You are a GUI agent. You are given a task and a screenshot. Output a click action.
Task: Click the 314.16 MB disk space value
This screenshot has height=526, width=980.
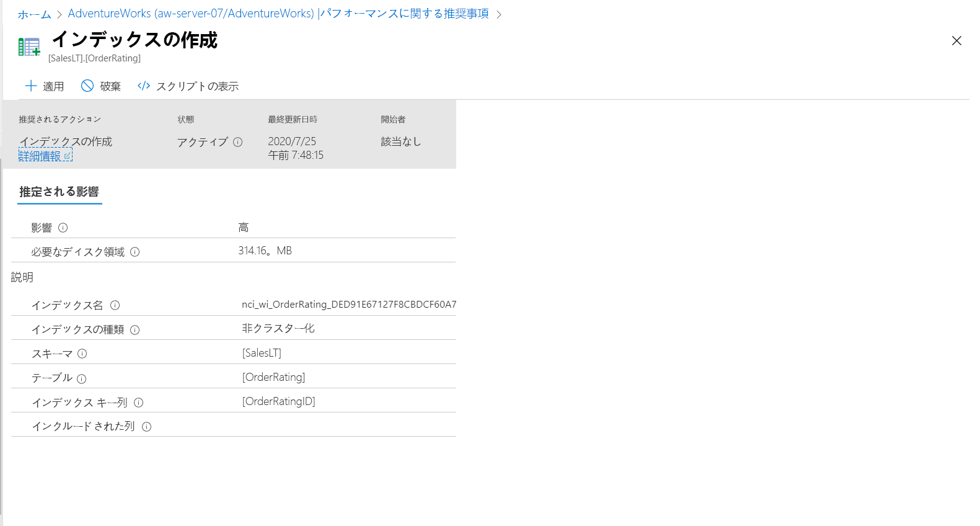pos(265,251)
